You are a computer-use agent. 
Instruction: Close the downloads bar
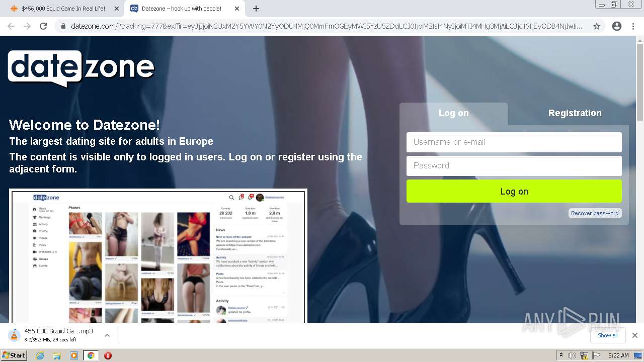(635, 335)
